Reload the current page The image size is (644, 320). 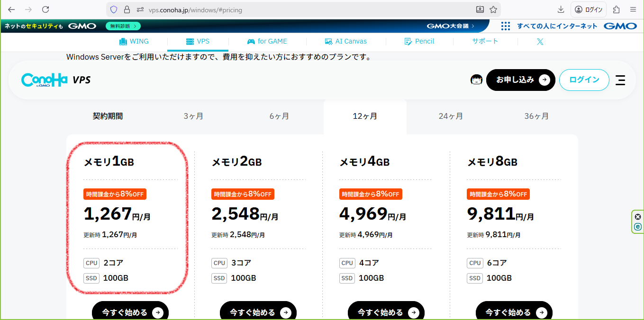(x=45, y=9)
